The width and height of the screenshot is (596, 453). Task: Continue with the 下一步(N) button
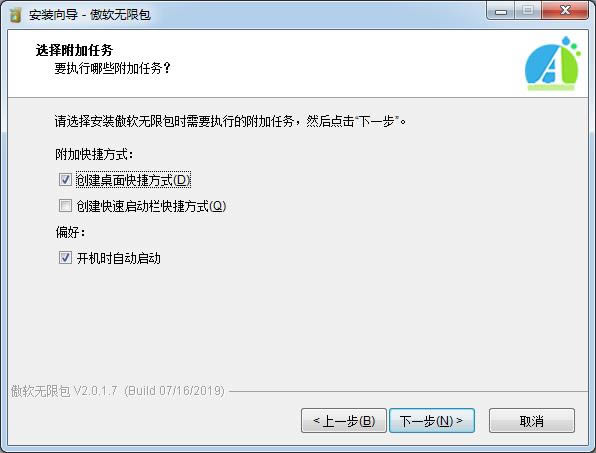pyautogui.click(x=432, y=421)
